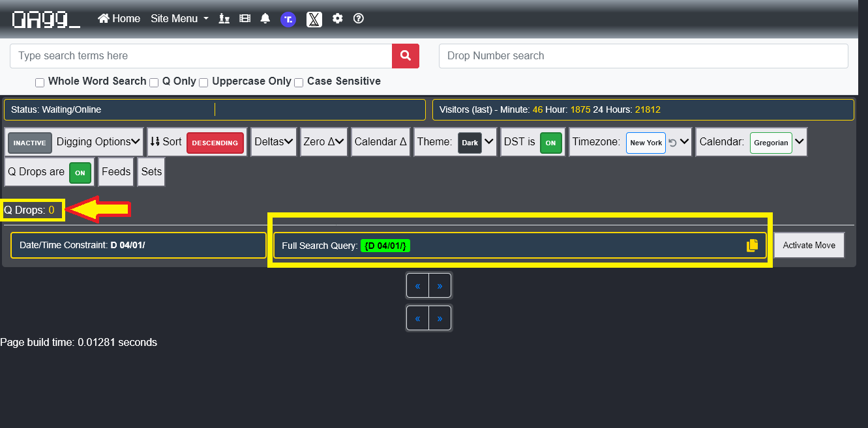The height and width of the screenshot is (428, 868).
Task: Toggle the DST ON switch
Action: coord(550,143)
